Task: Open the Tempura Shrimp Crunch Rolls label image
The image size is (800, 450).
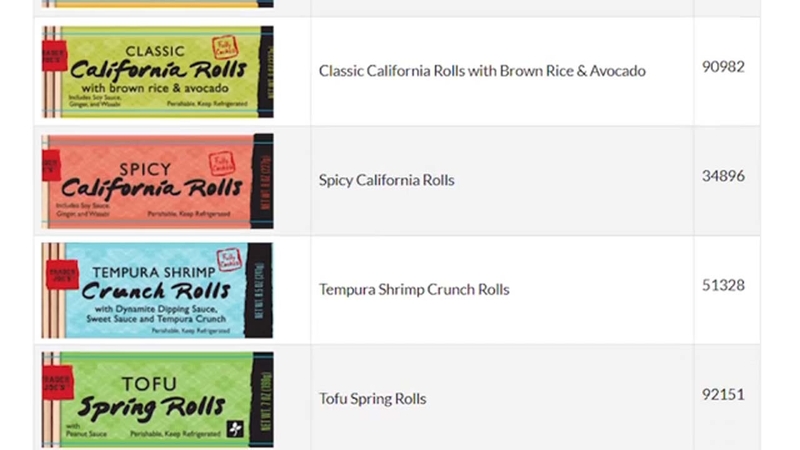Action: click(157, 290)
